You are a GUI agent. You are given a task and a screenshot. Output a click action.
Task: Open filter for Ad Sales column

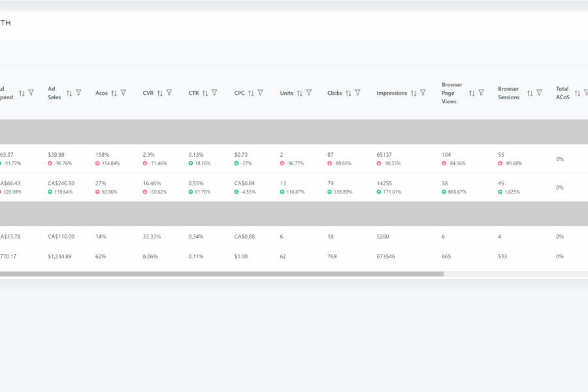(78, 93)
